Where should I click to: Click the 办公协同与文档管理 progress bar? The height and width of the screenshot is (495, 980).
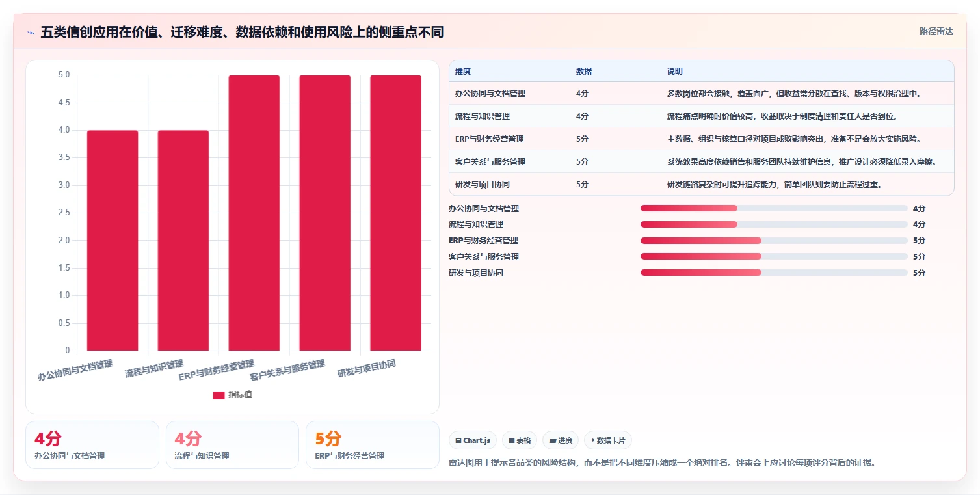pos(774,208)
